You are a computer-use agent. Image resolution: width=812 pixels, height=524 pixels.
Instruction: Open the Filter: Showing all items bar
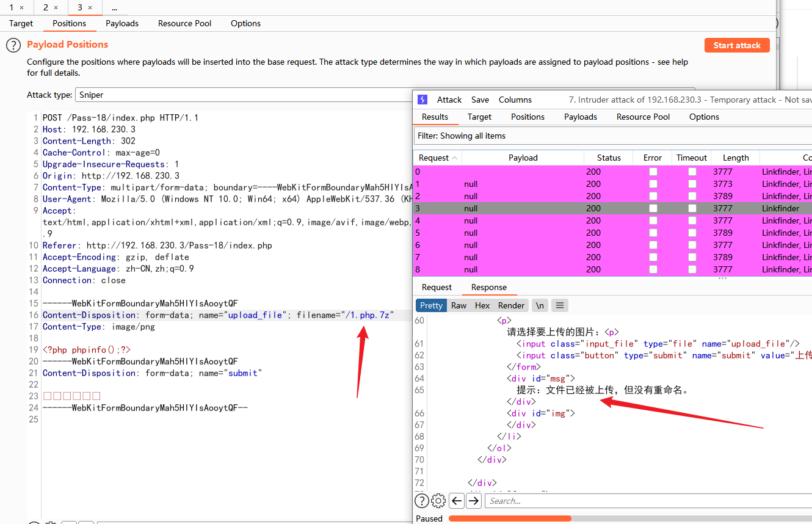click(x=613, y=136)
